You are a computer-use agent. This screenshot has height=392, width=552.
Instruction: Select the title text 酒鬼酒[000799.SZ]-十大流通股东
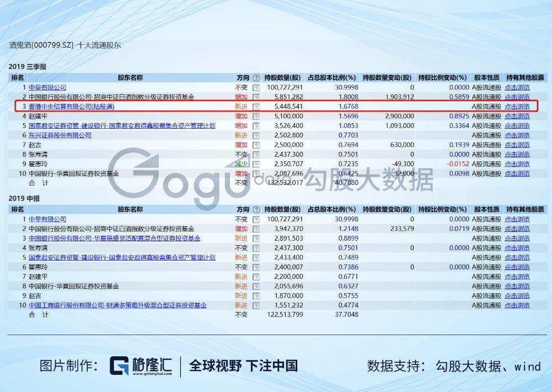click(65, 45)
